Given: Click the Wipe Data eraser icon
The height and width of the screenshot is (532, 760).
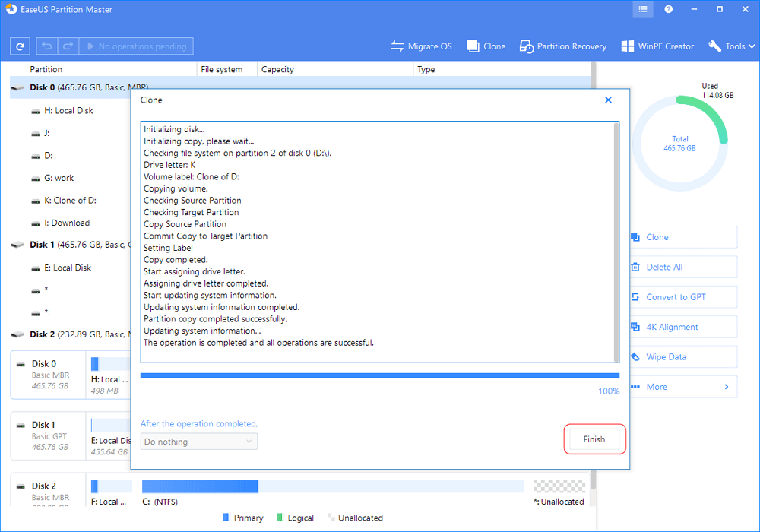Looking at the screenshot, I should tap(635, 357).
